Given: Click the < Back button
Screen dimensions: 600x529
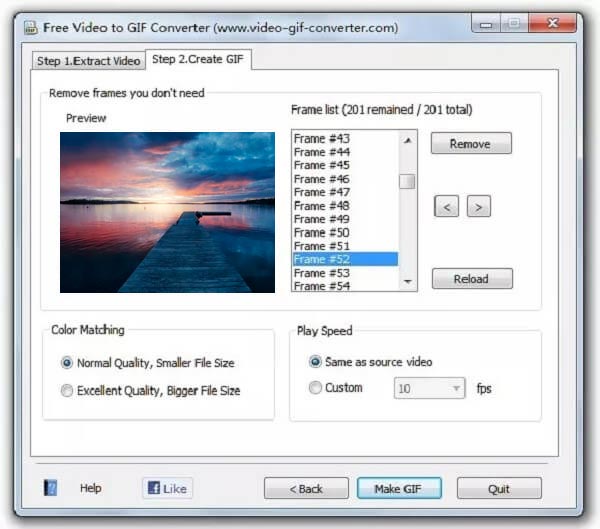Looking at the screenshot, I should (306, 488).
